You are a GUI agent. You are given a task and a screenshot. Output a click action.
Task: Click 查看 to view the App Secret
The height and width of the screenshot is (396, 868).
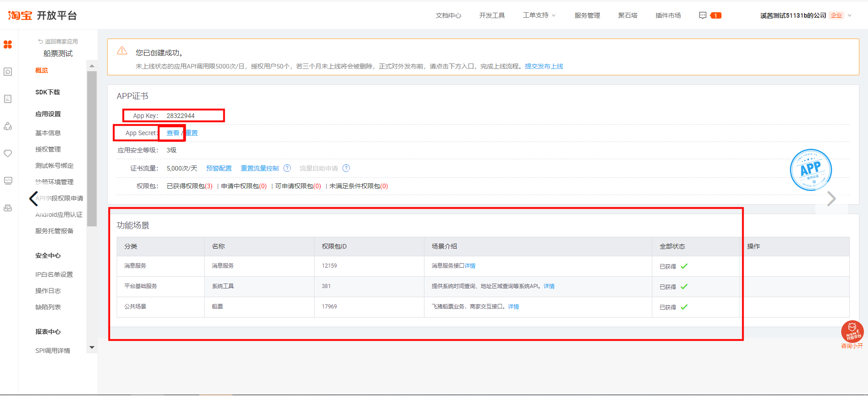[173, 133]
